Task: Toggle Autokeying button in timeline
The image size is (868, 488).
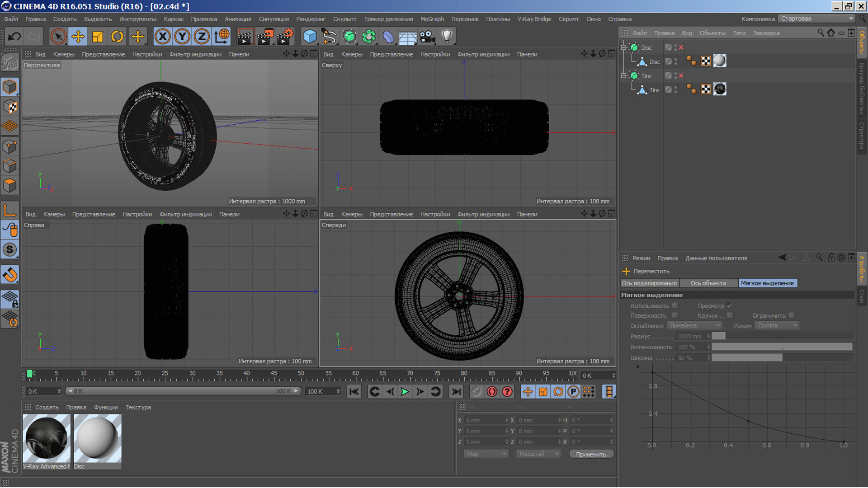Action: (492, 392)
